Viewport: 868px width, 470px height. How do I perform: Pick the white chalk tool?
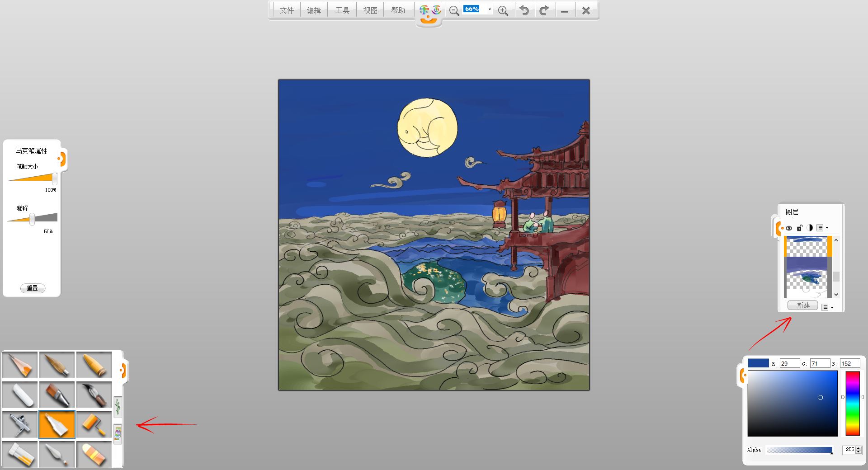(20, 395)
